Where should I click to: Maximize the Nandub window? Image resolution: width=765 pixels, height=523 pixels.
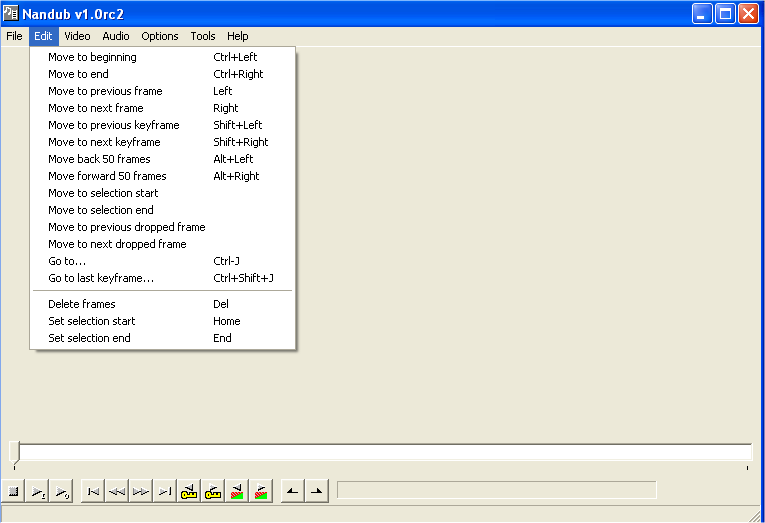725,14
